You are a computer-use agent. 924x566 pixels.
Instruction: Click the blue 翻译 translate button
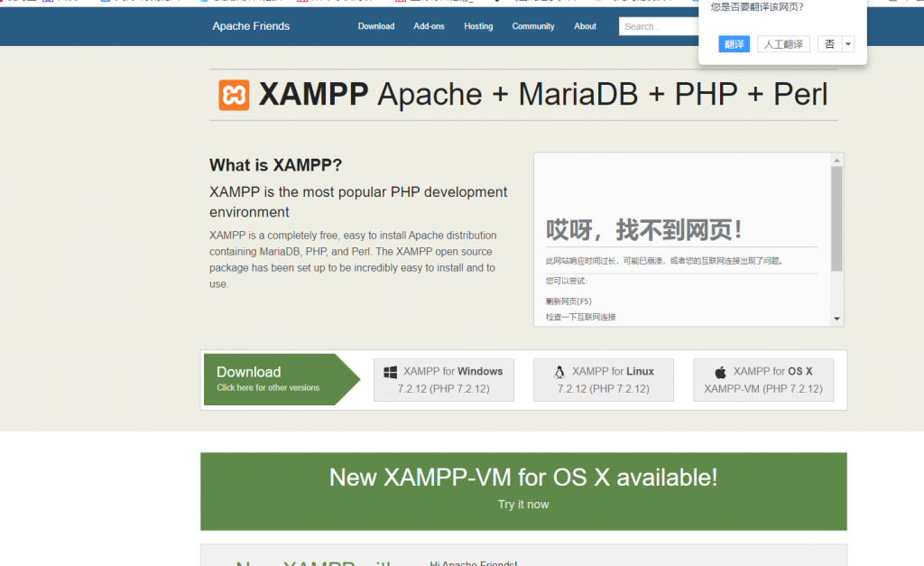tap(735, 44)
